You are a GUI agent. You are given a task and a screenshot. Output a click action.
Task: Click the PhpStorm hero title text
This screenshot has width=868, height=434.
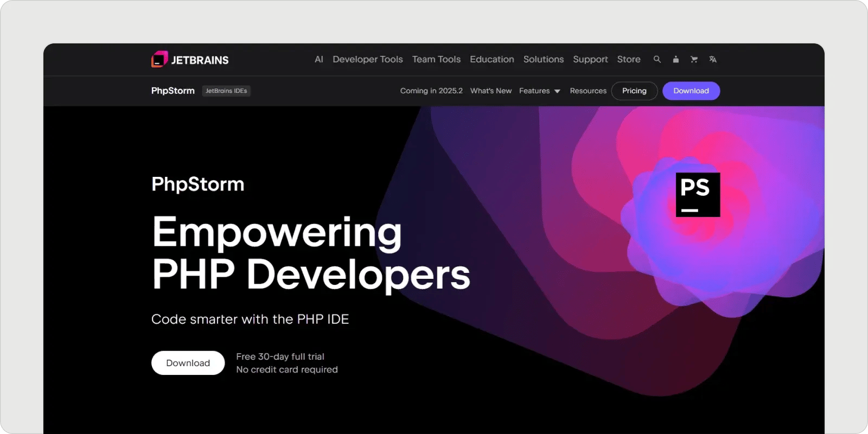click(198, 184)
